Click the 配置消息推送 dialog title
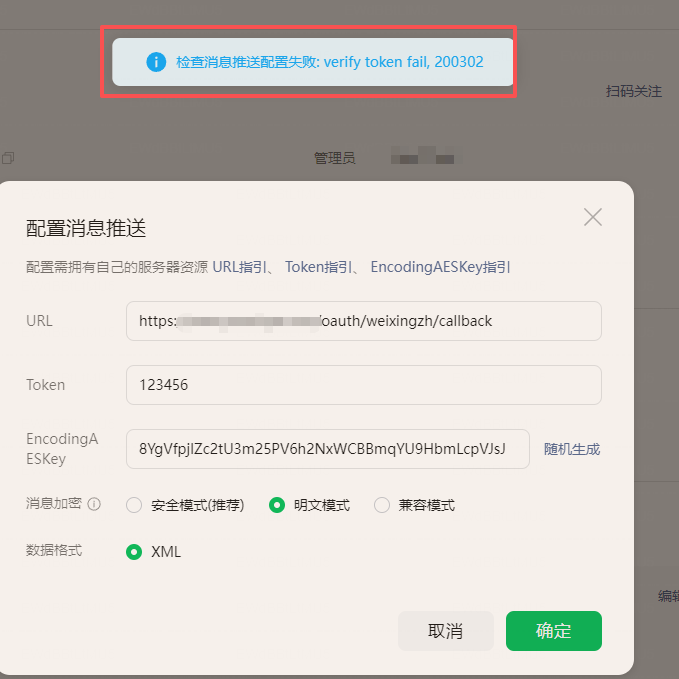Viewport: 679px width, 679px height. (x=86, y=228)
